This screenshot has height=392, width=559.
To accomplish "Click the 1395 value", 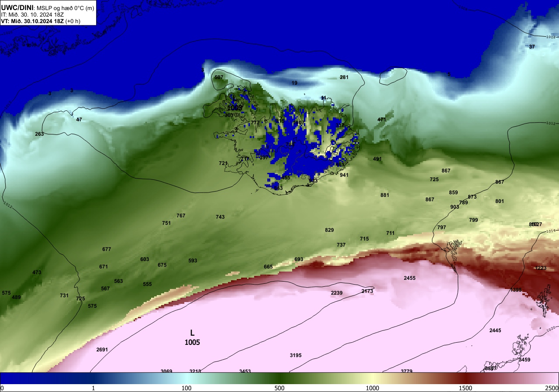I will coord(516,290).
